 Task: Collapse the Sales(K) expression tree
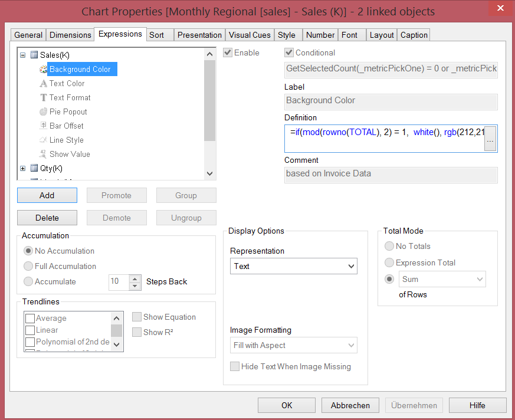point(23,55)
